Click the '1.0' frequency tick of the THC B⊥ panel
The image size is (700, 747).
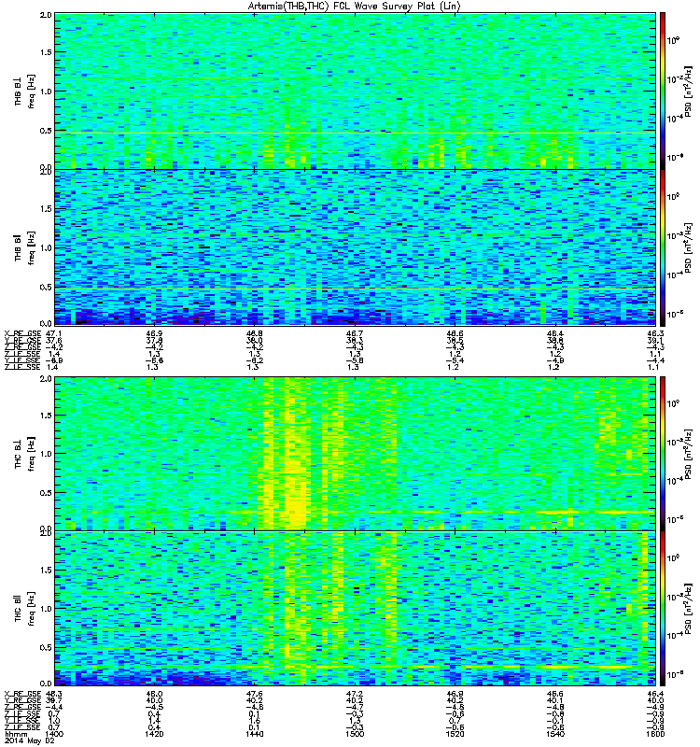click(46, 454)
